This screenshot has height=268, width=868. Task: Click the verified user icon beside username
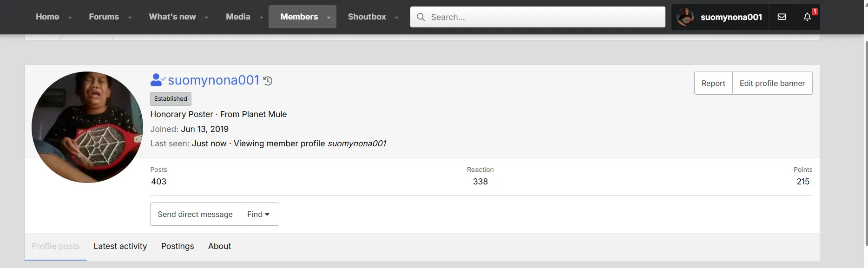[158, 80]
